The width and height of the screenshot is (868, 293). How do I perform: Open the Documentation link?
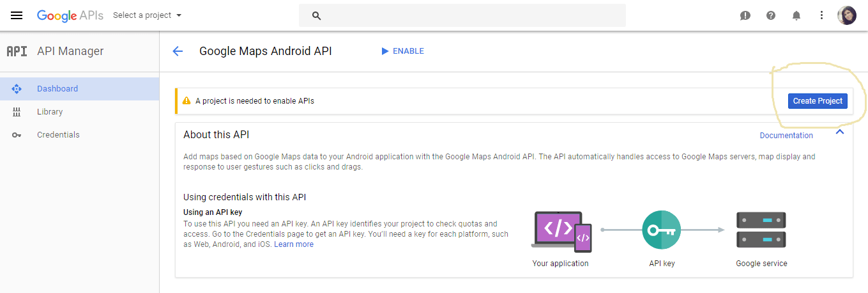coord(786,136)
